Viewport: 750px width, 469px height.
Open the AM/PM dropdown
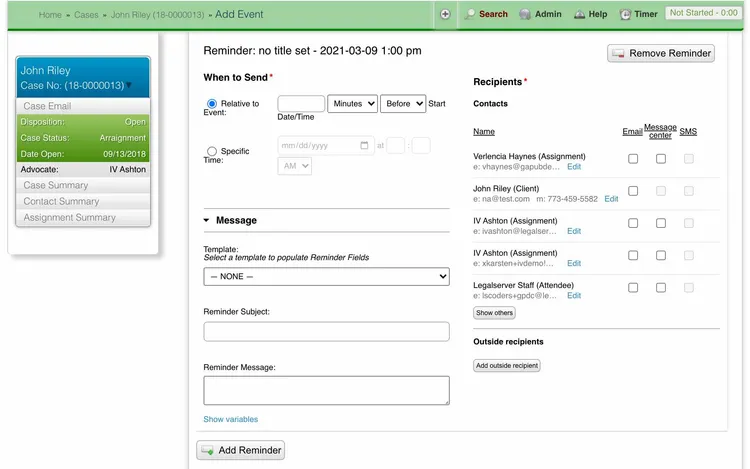point(295,166)
